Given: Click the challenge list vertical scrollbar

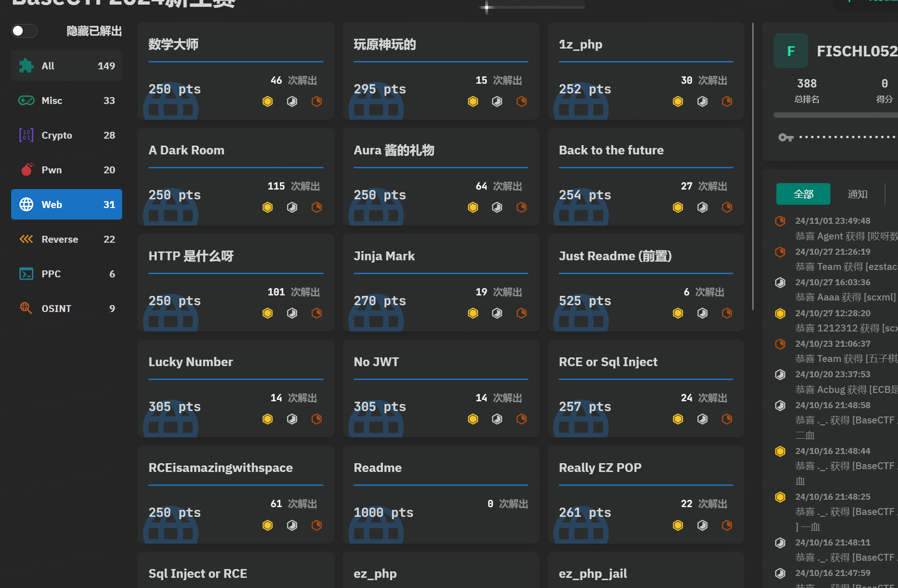Looking at the screenshot, I should click(x=753, y=166).
